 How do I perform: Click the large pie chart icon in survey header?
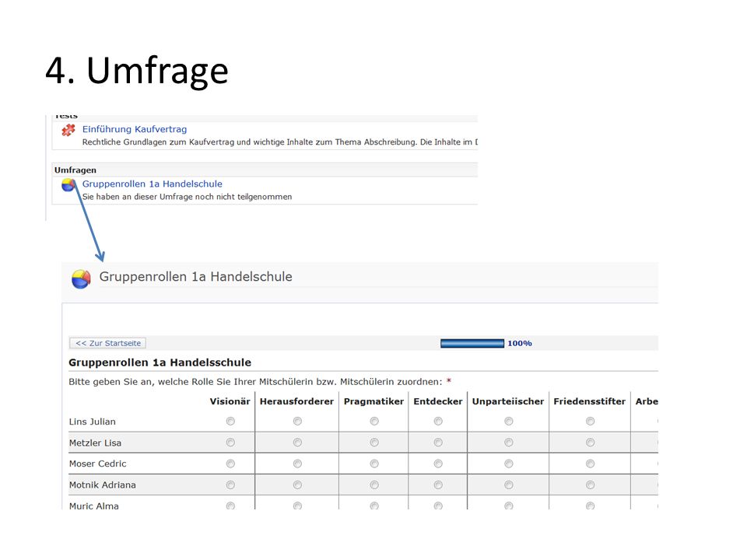click(x=81, y=279)
